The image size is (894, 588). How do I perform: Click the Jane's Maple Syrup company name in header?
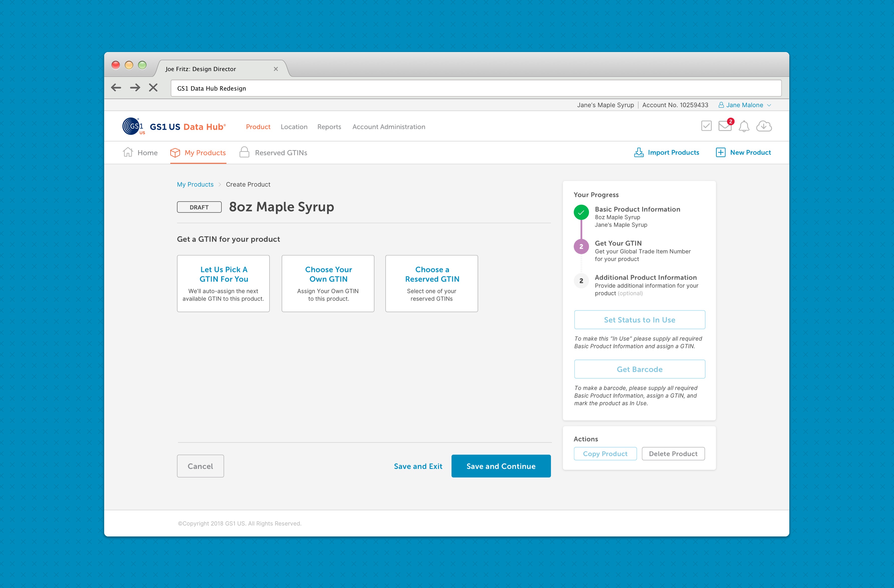(x=606, y=105)
